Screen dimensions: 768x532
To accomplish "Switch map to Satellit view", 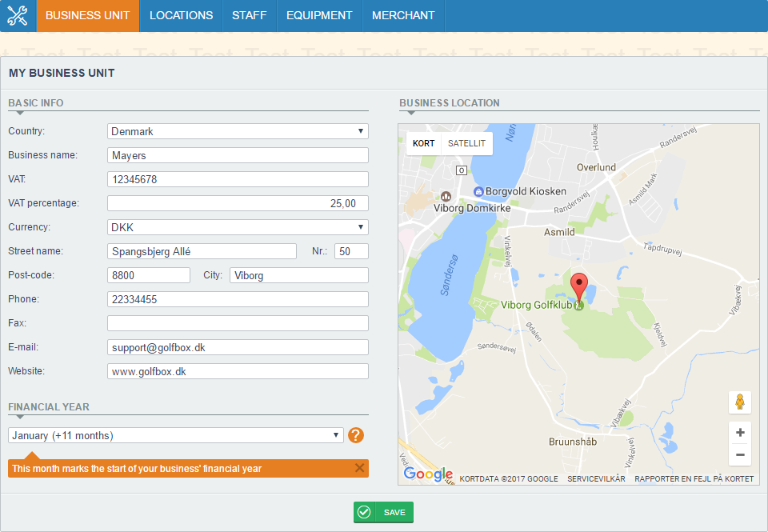I will 466,143.
